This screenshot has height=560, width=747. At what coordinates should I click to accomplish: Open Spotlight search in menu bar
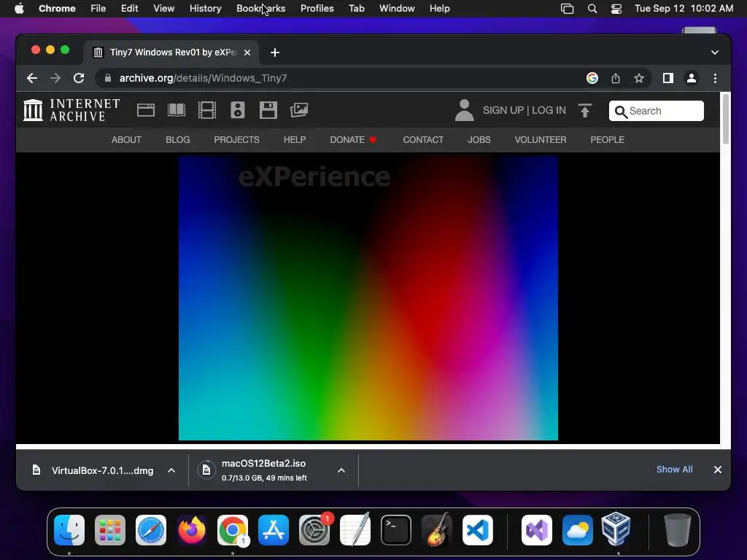(x=592, y=9)
